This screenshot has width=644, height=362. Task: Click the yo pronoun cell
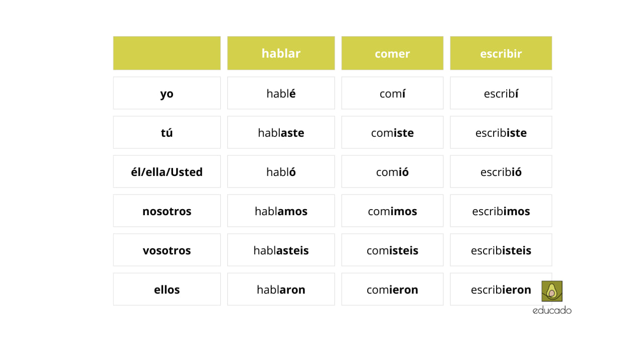(x=167, y=93)
